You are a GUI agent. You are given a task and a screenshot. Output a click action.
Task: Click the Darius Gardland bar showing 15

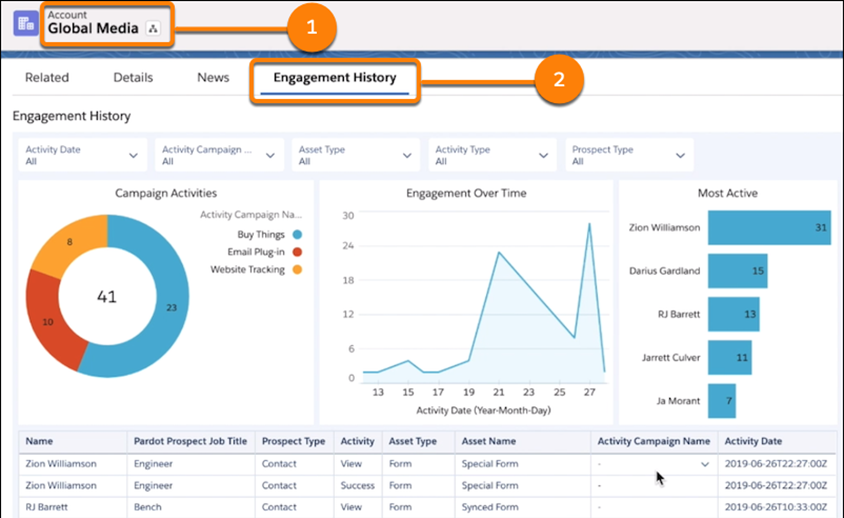[x=738, y=271]
